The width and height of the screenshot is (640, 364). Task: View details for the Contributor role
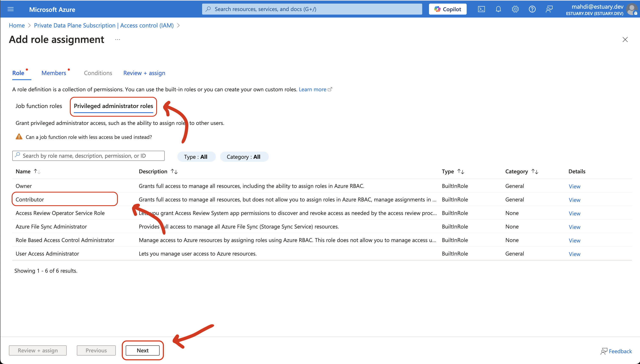[x=574, y=200]
